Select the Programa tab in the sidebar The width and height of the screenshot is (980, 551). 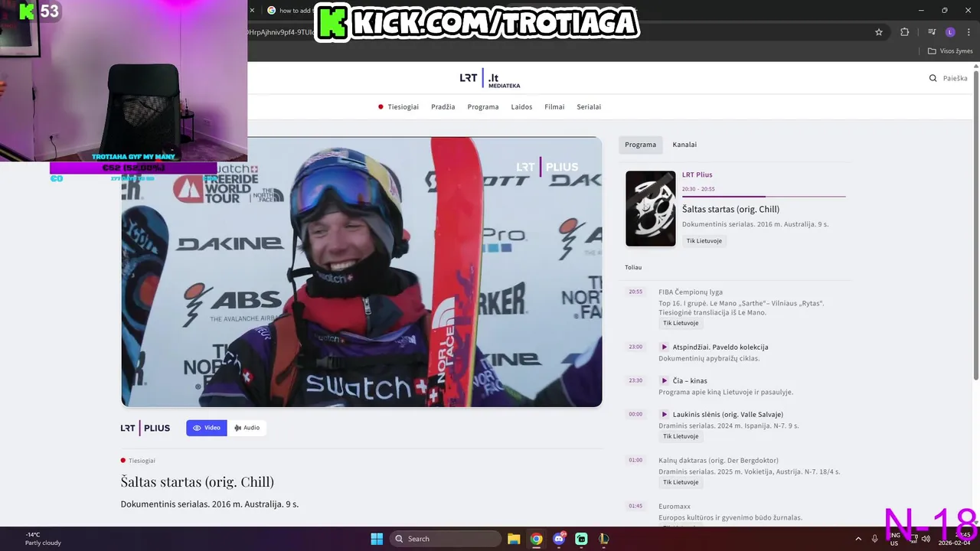tap(640, 145)
